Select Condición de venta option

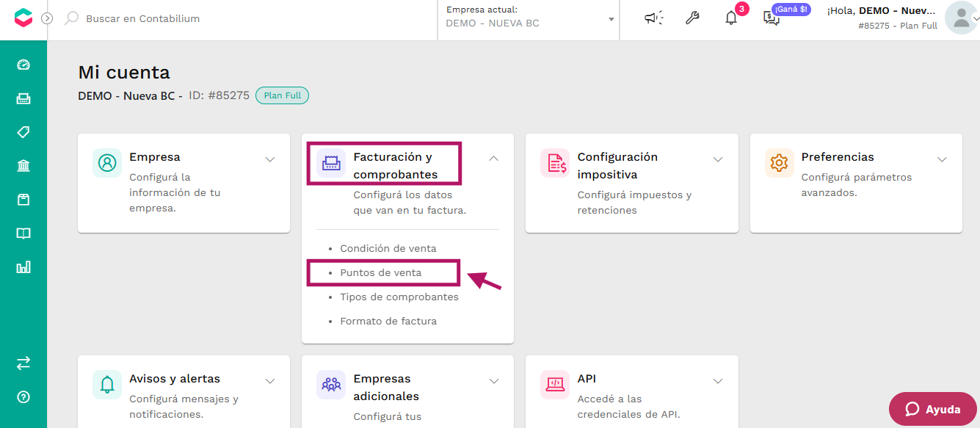tap(388, 249)
